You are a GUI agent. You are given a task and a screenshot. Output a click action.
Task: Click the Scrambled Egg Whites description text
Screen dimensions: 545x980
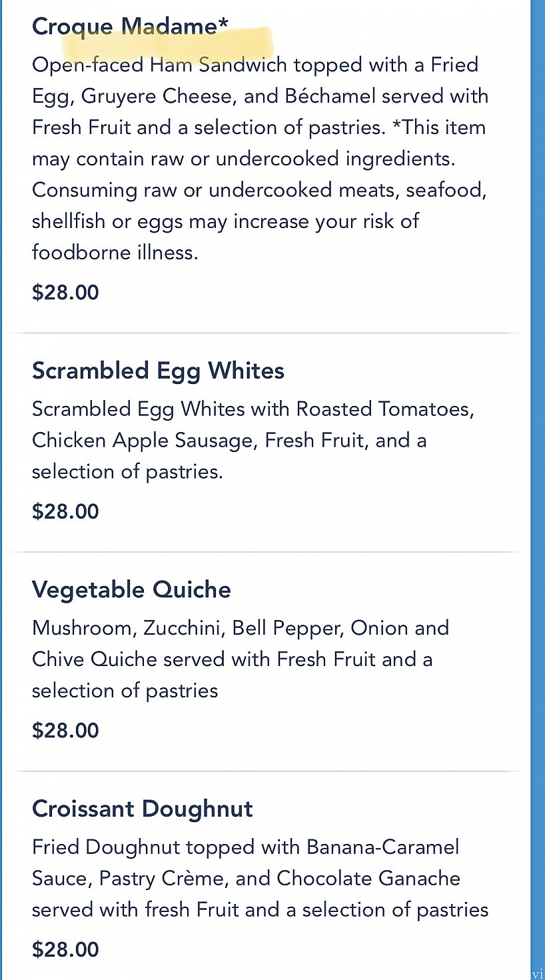[253, 440]
